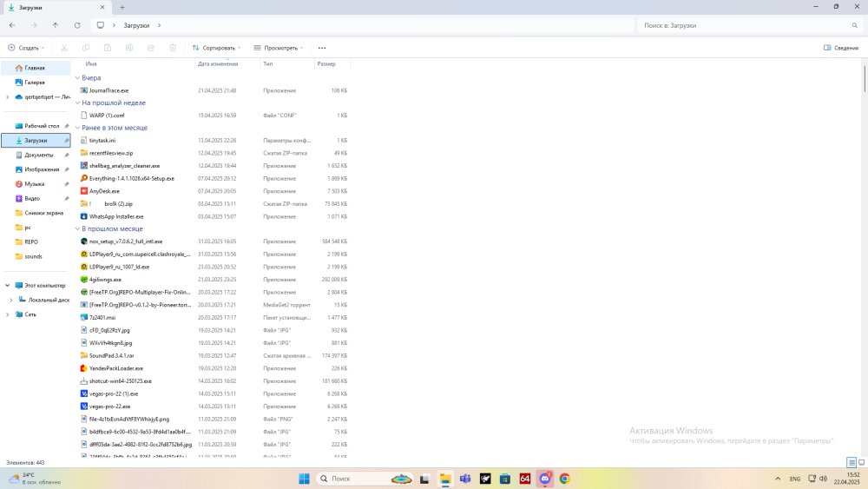Click the search magnifier icon

(855, 25)
